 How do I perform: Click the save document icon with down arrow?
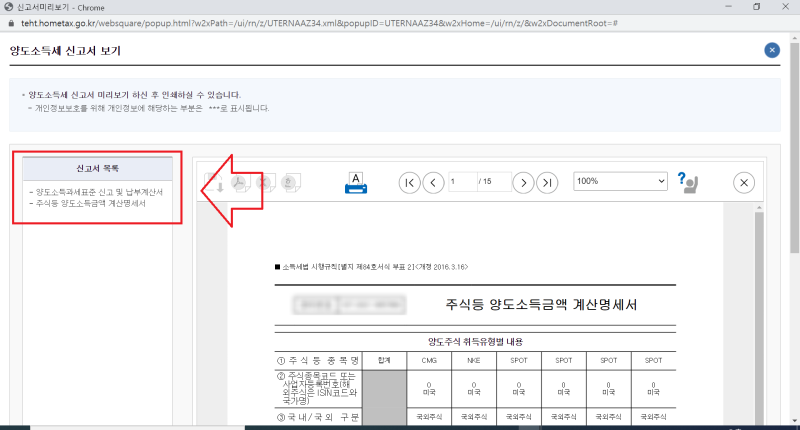214,183
